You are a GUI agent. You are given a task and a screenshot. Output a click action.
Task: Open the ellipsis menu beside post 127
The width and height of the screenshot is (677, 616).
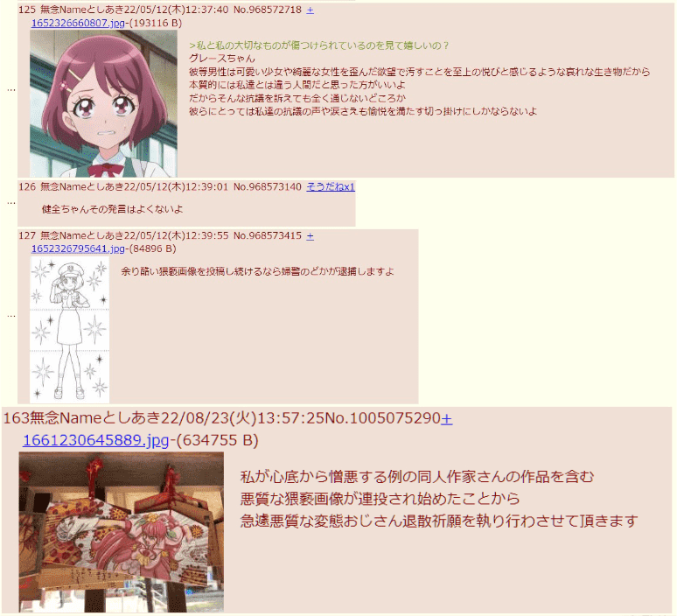(11, 315)
